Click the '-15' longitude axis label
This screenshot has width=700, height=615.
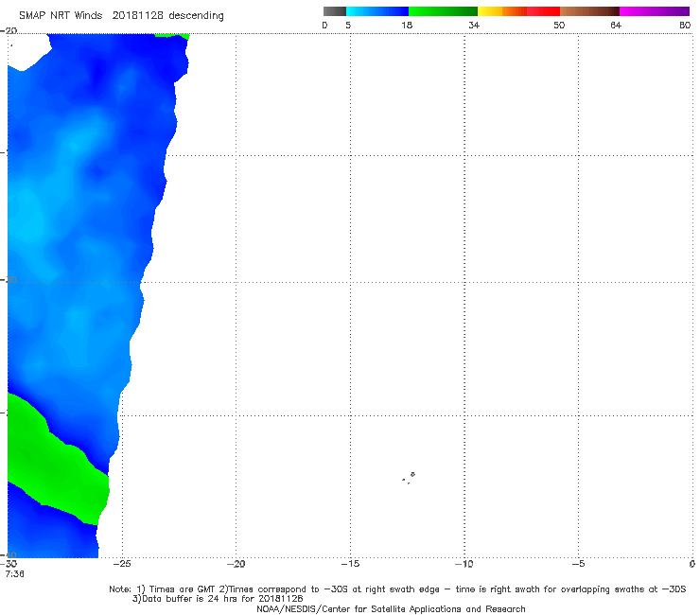(x=350, y=564)
